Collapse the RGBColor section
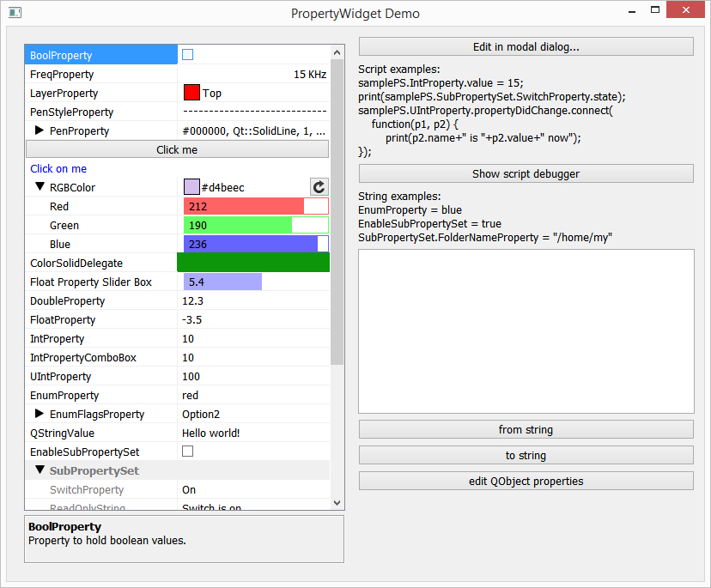The height and width of the screenshot is (588, 711). click(x=39, y=187)
